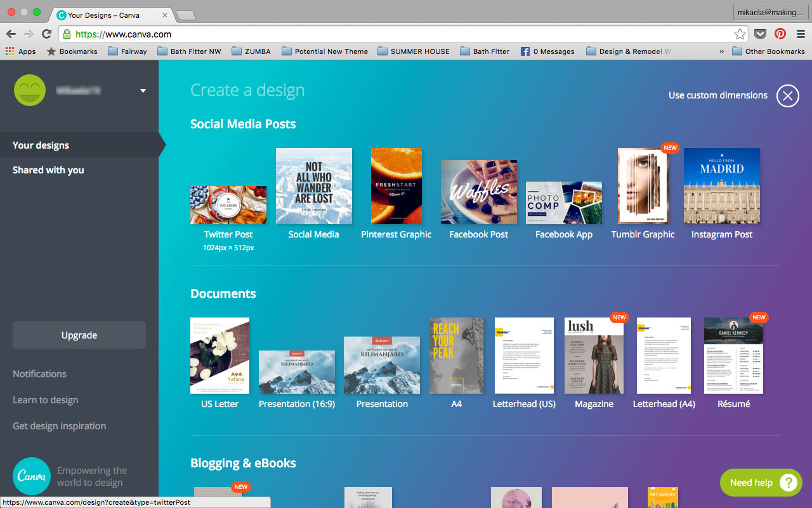Click the Upgrade button
The width and height of the screenshot is (812, 508).
click(79, 335)
